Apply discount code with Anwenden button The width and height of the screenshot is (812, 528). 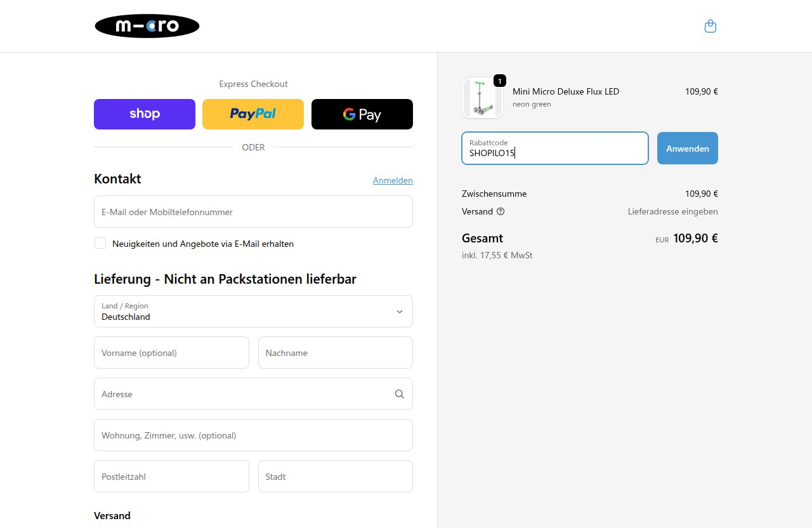(688, 148)
